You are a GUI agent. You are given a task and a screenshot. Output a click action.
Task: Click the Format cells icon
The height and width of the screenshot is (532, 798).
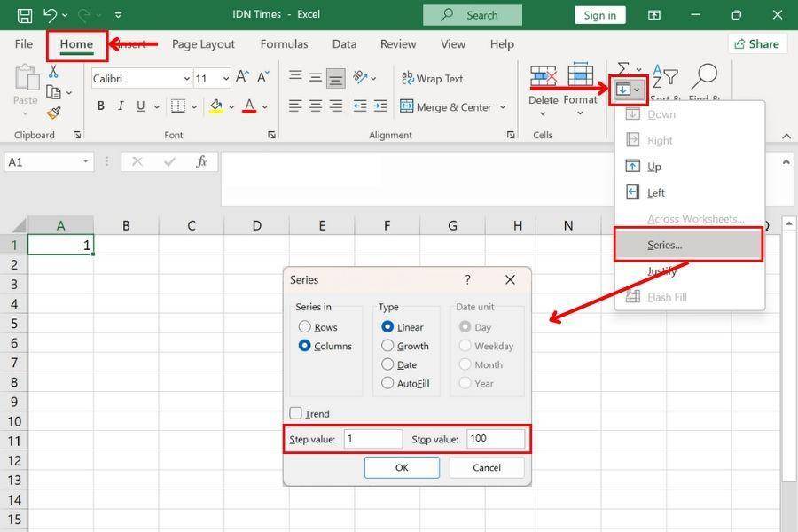pyautogui.click(x=580, y=75)
